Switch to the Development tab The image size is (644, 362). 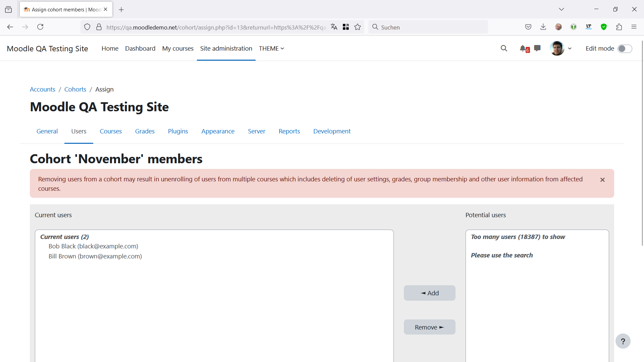[x=332, y=131]
